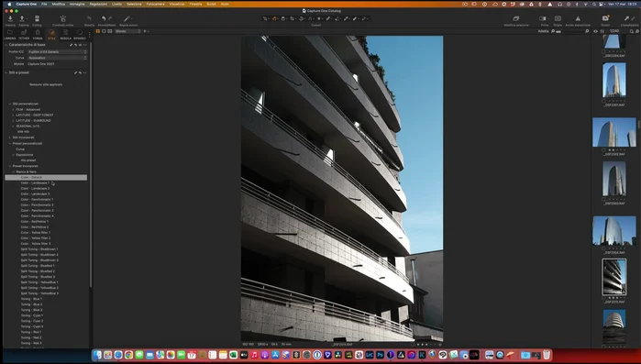
Task: Select the pointer cursor tool
Action: click(265, 18)
